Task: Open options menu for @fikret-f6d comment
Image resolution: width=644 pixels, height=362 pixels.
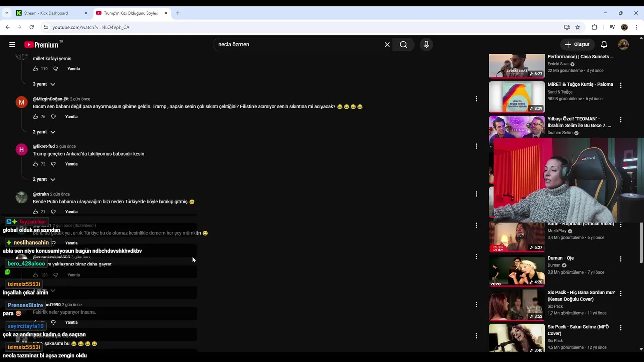Action: [476, 146]
